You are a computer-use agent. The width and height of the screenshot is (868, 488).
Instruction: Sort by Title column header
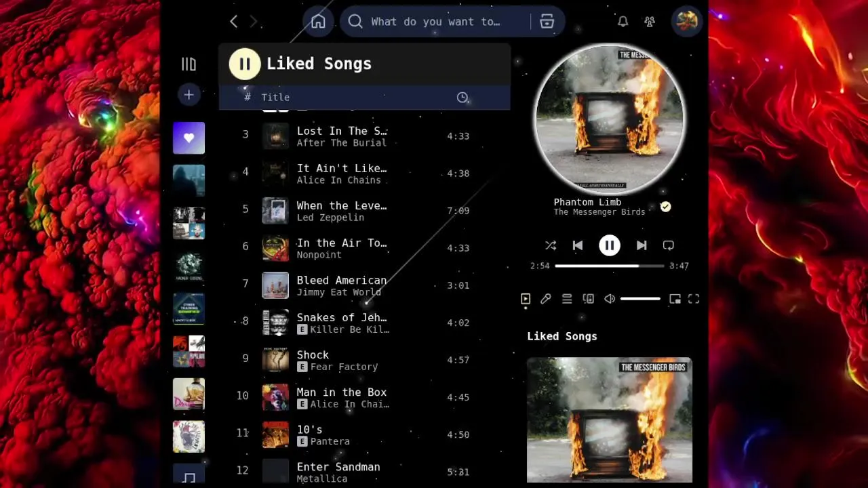pyautogui.click(x=275, y=98)
